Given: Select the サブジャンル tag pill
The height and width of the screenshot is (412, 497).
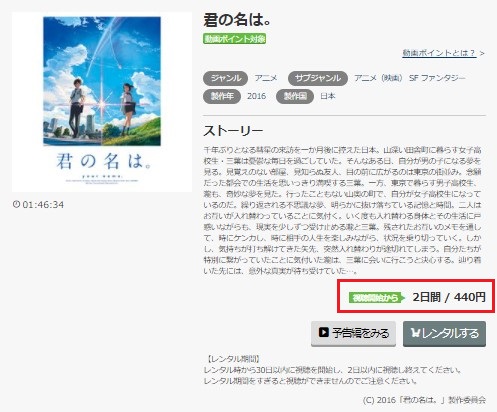Looking at the screenshot, I should pos(318,78).
